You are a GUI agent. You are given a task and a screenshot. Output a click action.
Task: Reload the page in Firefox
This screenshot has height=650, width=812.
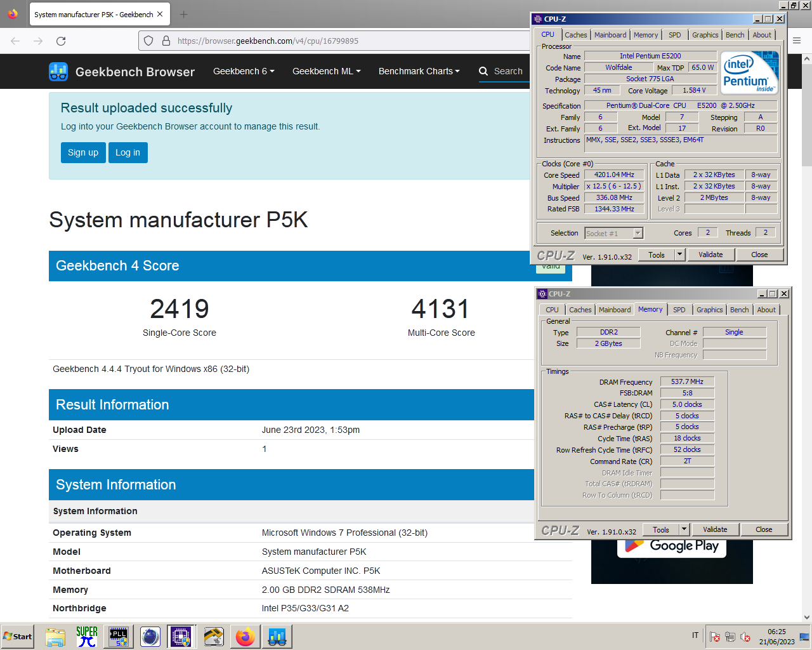point(61,41)
